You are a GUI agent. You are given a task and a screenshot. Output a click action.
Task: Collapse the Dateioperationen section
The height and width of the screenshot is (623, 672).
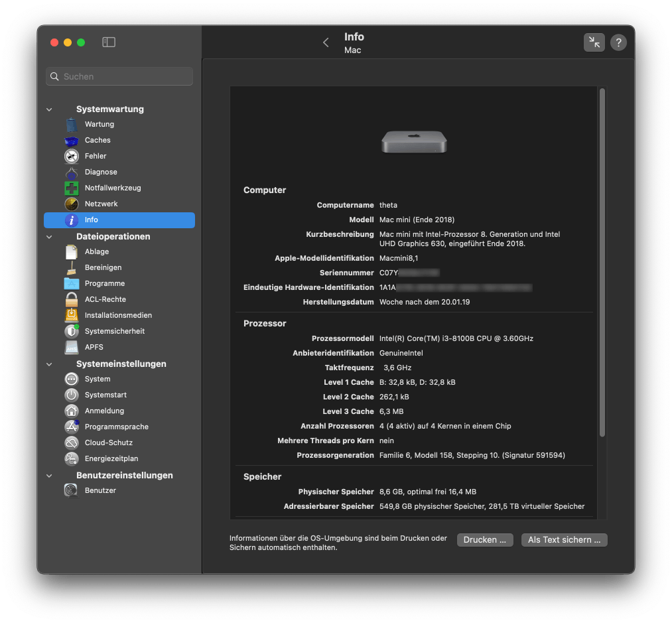49,237
